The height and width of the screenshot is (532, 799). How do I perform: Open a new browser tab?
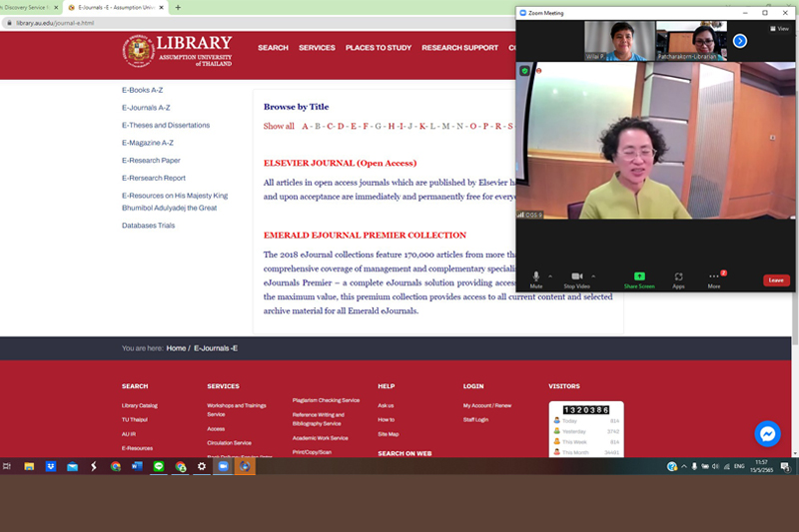(x=178, y=8)
